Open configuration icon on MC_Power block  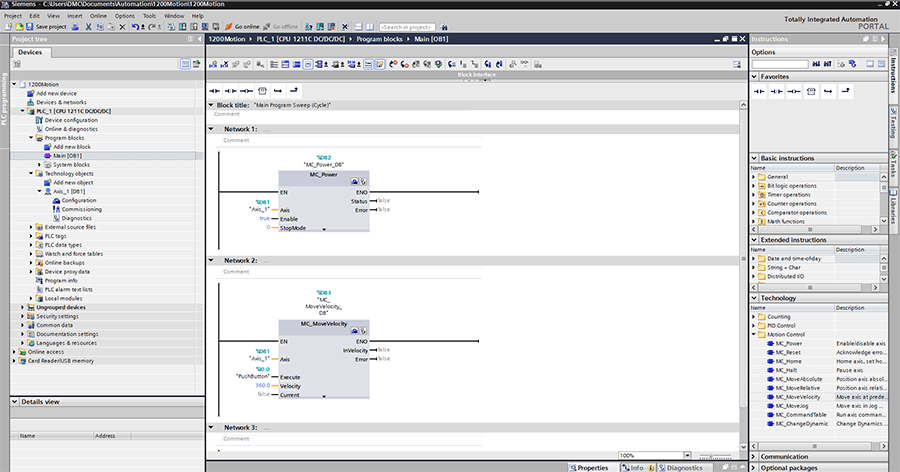[x=355, y=181]
